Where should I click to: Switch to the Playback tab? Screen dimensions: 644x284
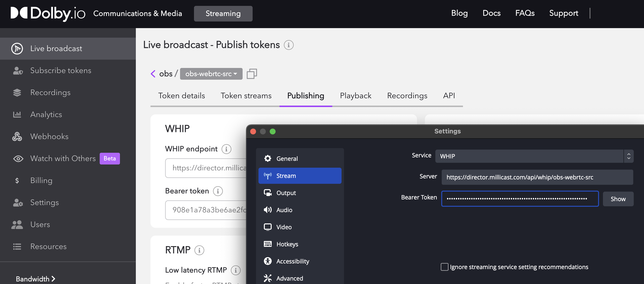coord(355,96)
